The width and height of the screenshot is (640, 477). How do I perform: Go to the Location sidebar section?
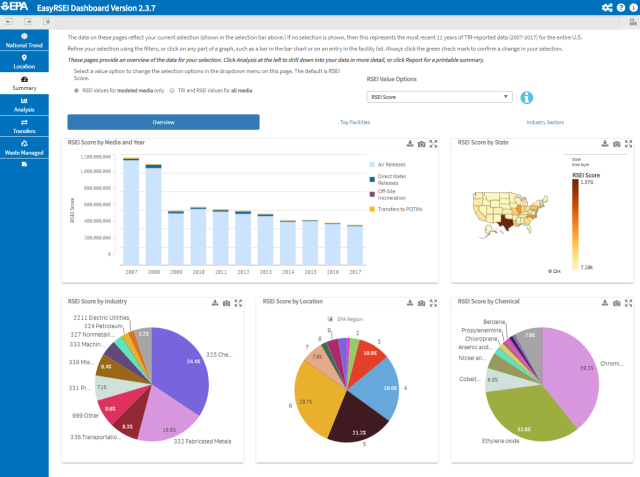(24, 62)
